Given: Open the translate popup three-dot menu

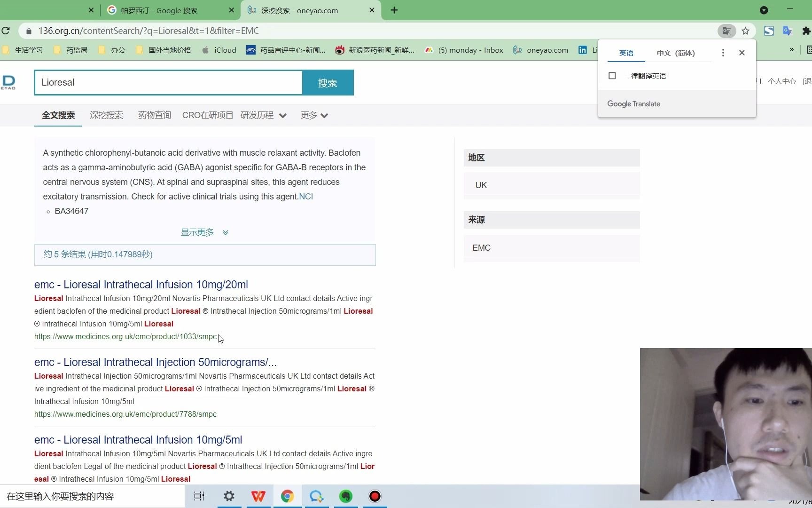Looking at the screenshot, I should [723, 53].
